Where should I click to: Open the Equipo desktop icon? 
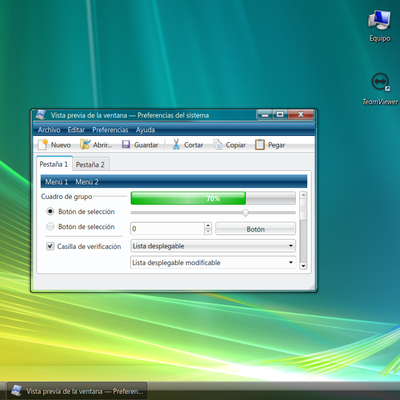379,20
